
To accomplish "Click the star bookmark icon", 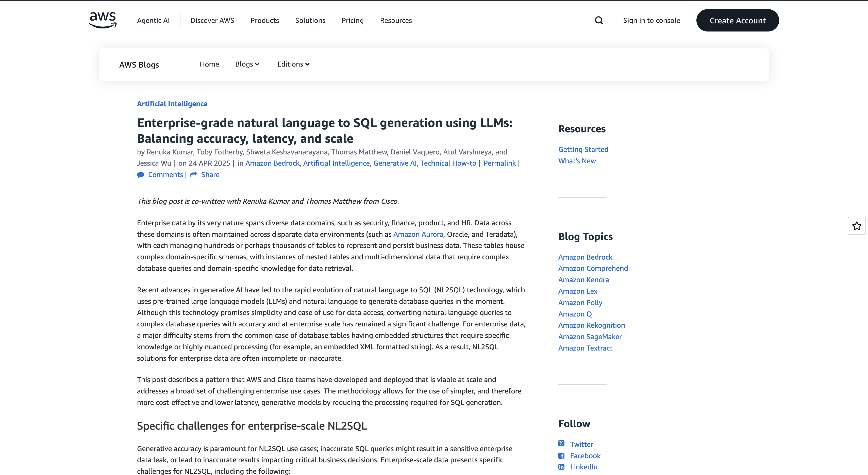I will pyautogui.click(x=857, y=226).
